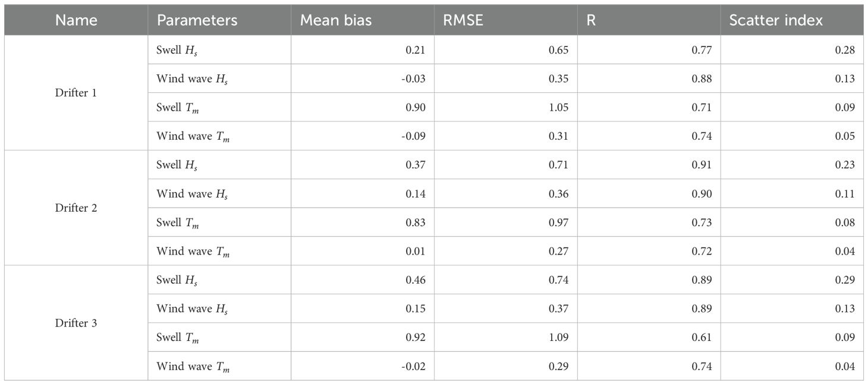Click the Drifter 1 row label
868x385 pixels.
point(77,93)
